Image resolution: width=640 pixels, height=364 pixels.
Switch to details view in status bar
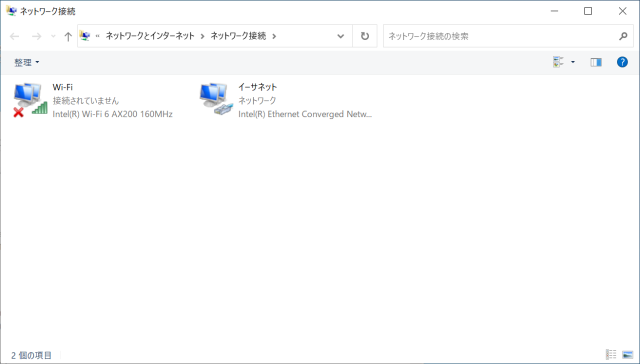tap(611, 354)
